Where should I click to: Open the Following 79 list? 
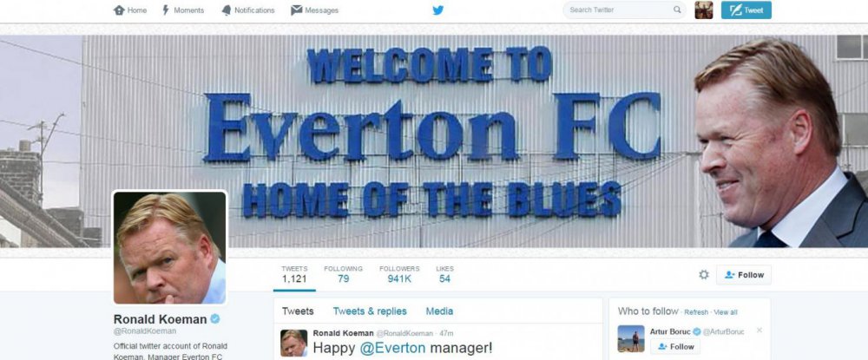coord(343,274)
